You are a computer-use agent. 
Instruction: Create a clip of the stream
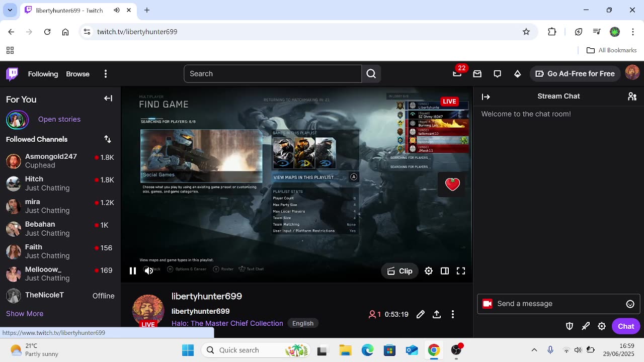pyautogui.click(x=400, y=271)
